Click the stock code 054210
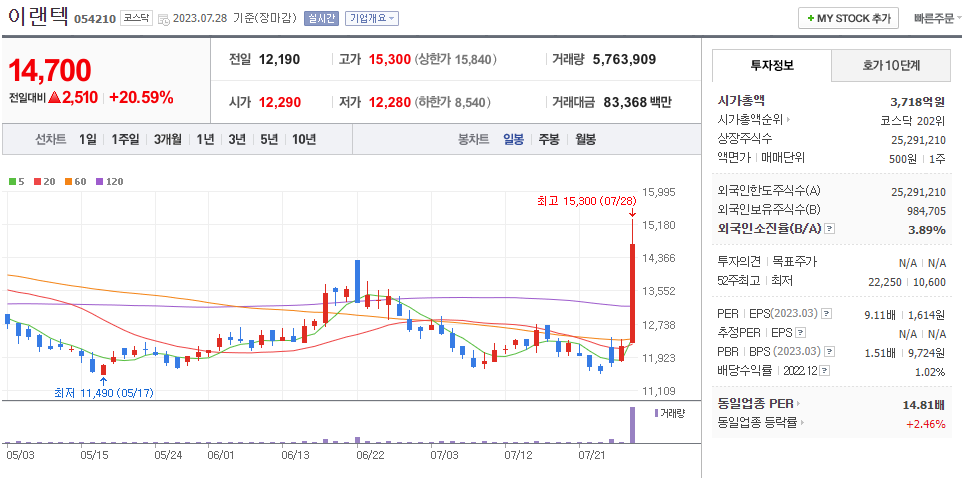The height and width of the screenshot is (478, 968). (94, 19)
